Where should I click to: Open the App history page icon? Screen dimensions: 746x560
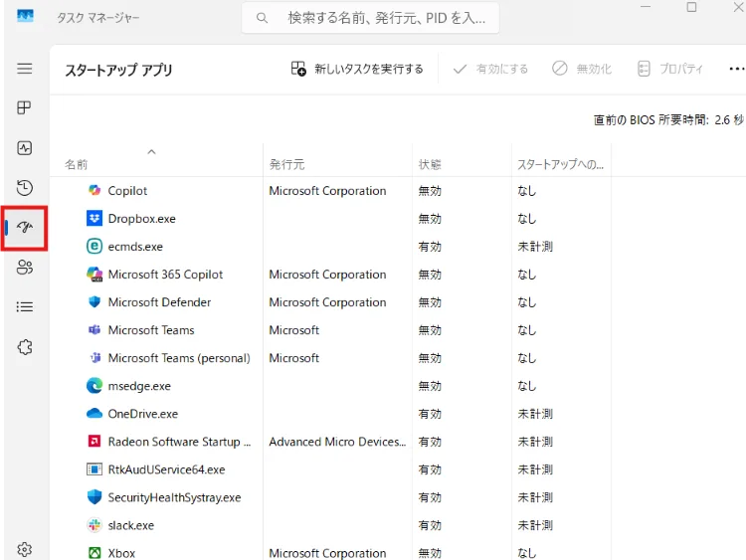(25, 188)
